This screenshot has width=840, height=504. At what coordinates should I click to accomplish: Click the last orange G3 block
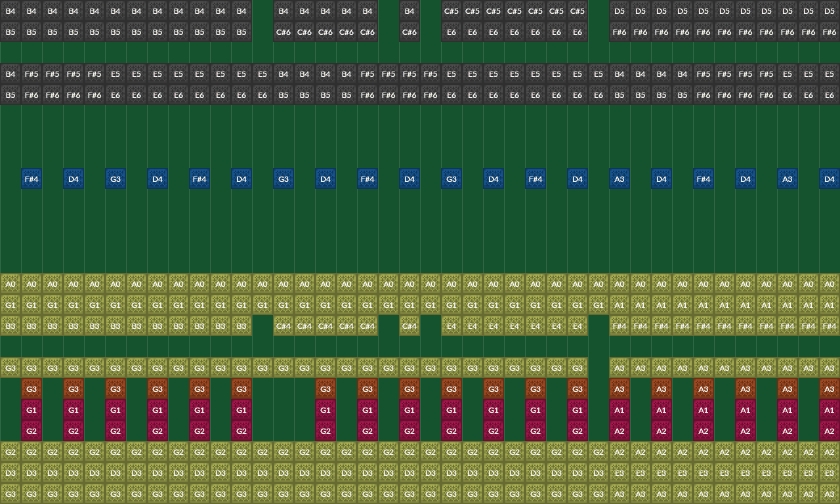(577, 389)
